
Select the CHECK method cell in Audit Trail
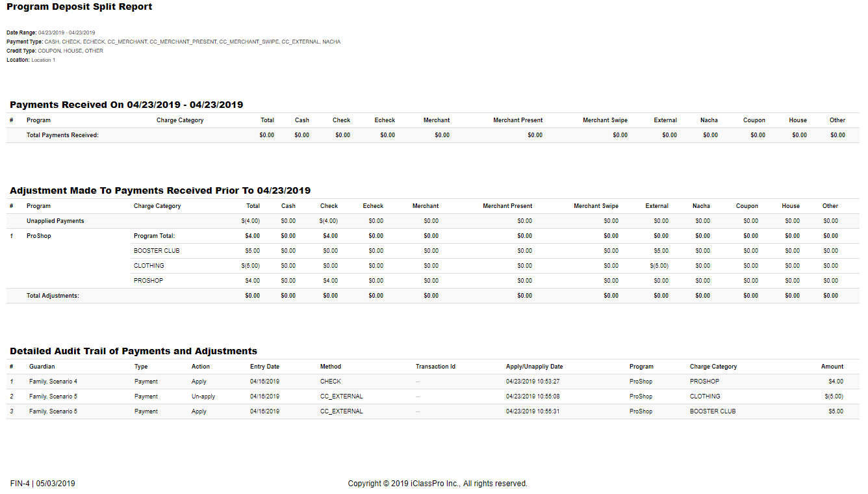click(x=331, y=382)
